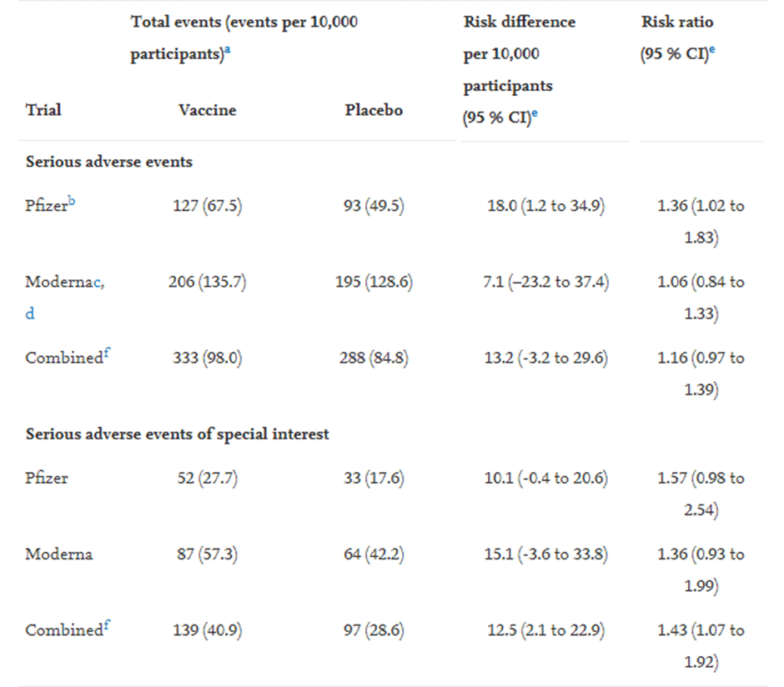Open footnote b next to Pfizer
Screen dimensions: 784x687
tap(72, 202)
